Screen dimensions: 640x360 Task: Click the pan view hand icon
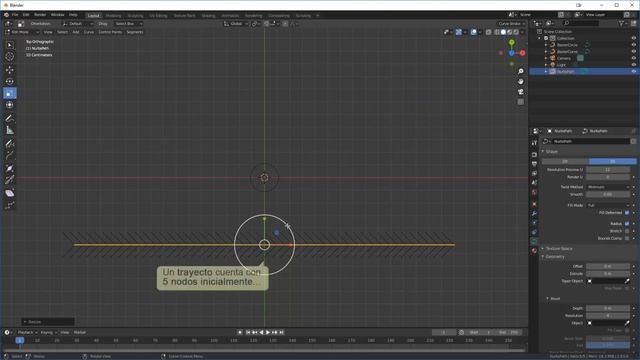pyautogui.click(x=521, y=82)
